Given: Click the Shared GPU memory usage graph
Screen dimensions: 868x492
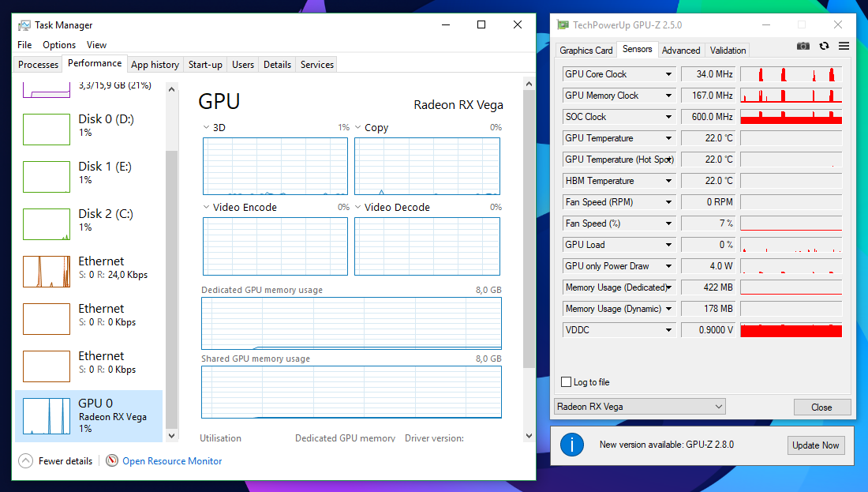Looking at the screenshot, I should click(351, 392).
